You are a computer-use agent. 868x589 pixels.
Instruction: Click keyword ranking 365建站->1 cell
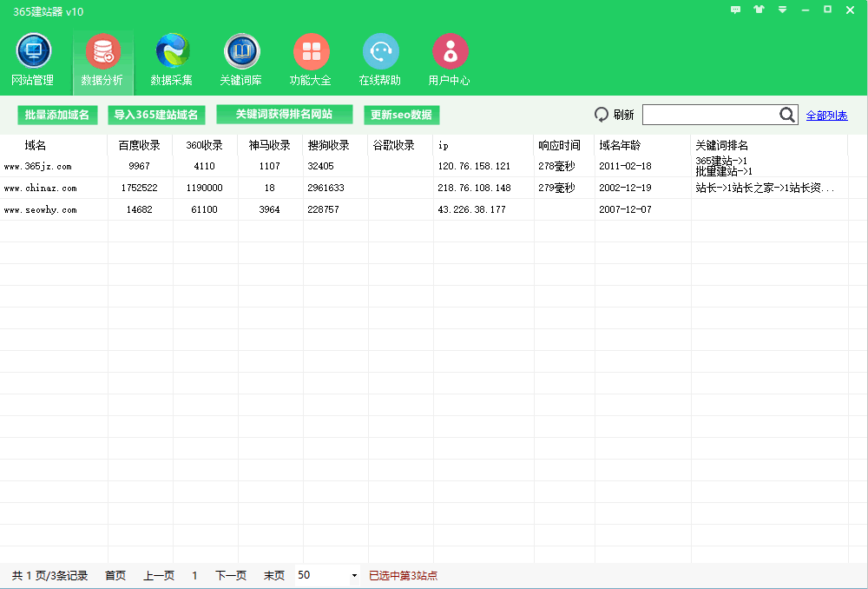click(724, 166)
